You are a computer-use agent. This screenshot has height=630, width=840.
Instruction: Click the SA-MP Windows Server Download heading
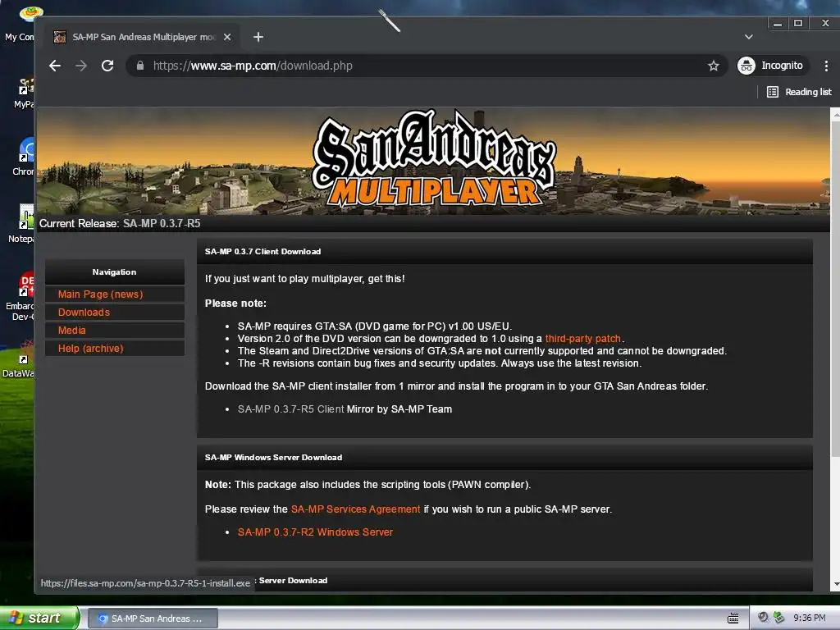tap(274, 458)
